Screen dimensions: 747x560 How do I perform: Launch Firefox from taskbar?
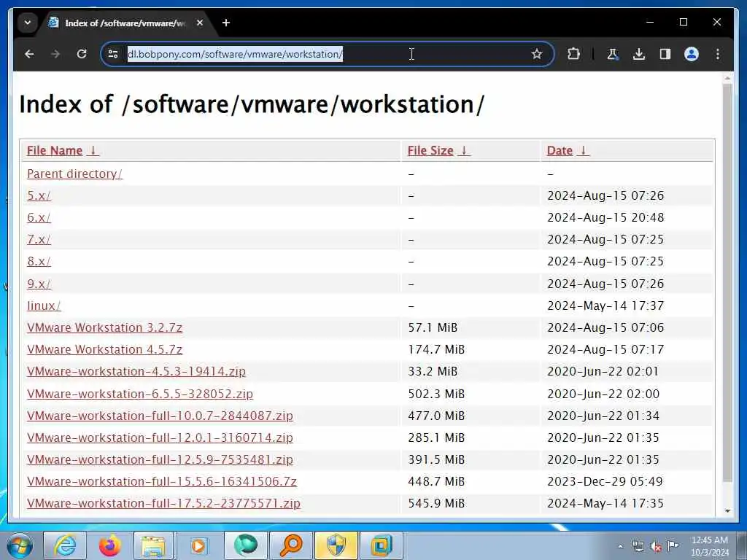click(x=110, y=545)
